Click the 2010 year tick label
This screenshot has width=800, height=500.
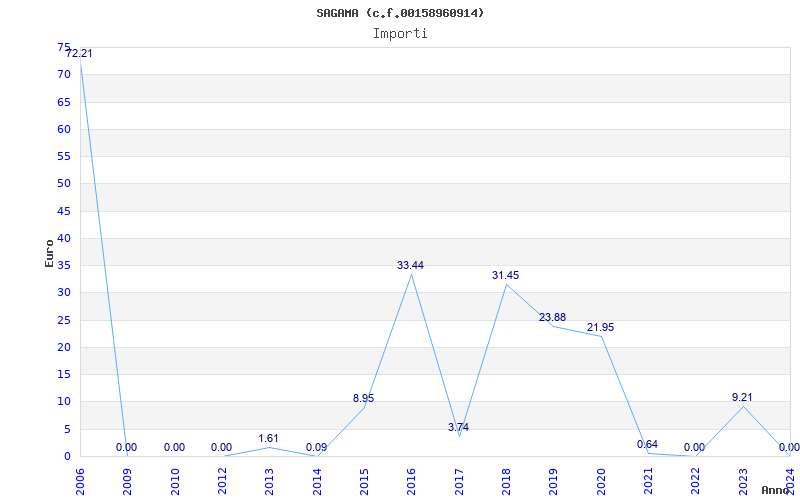tap(175, 479)
